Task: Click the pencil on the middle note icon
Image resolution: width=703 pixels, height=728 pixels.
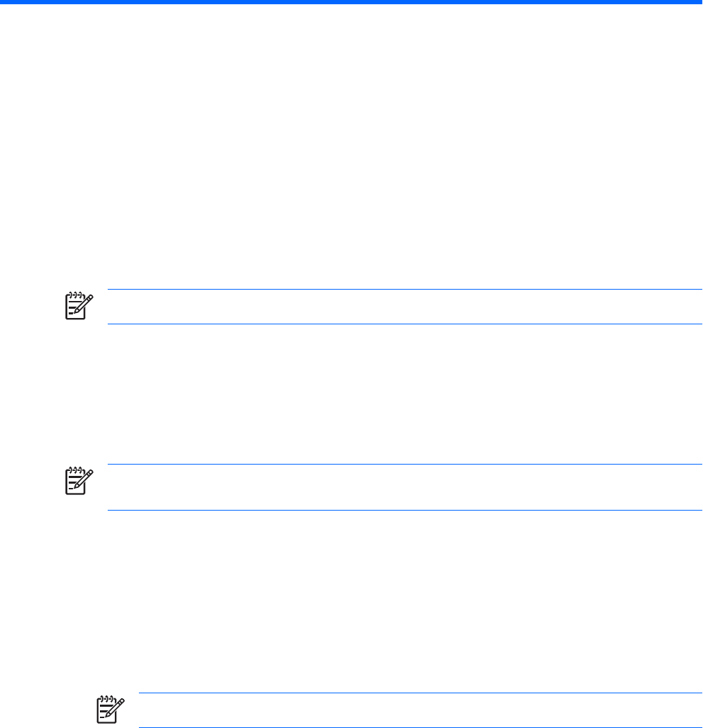Action: click(84, 479)
